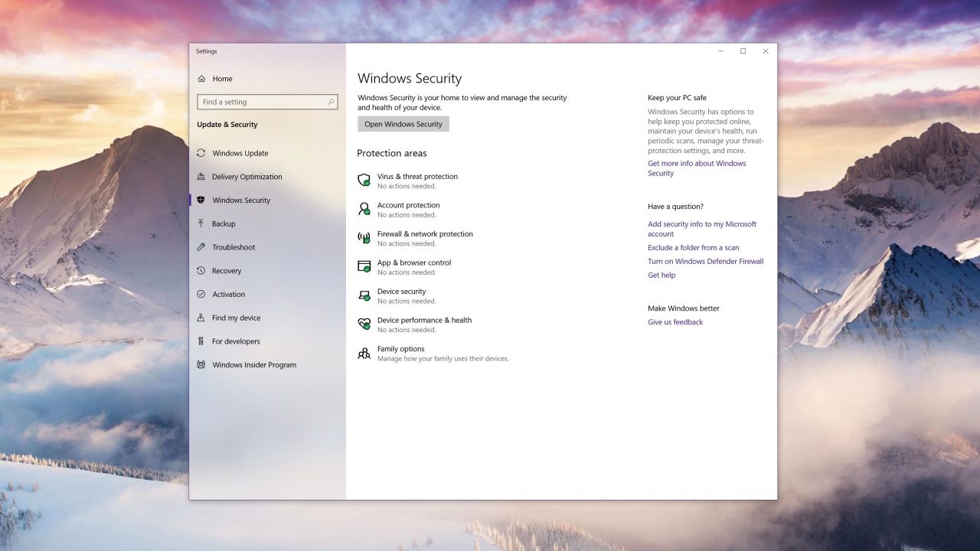Click Add security info to my Microsoft account

(x=702, y=229)
